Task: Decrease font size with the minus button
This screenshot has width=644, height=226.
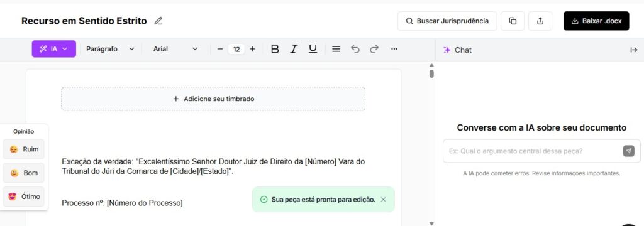Action: (220, 49)
